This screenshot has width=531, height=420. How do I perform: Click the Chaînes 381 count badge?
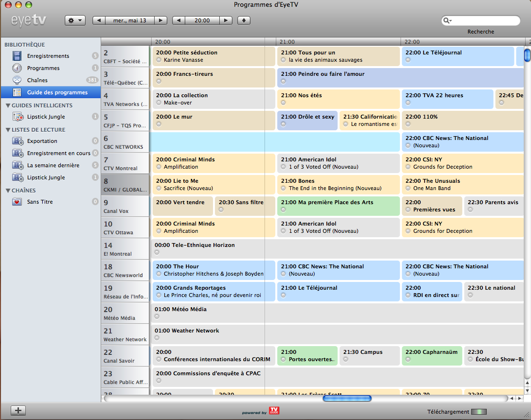click(92, 80)
